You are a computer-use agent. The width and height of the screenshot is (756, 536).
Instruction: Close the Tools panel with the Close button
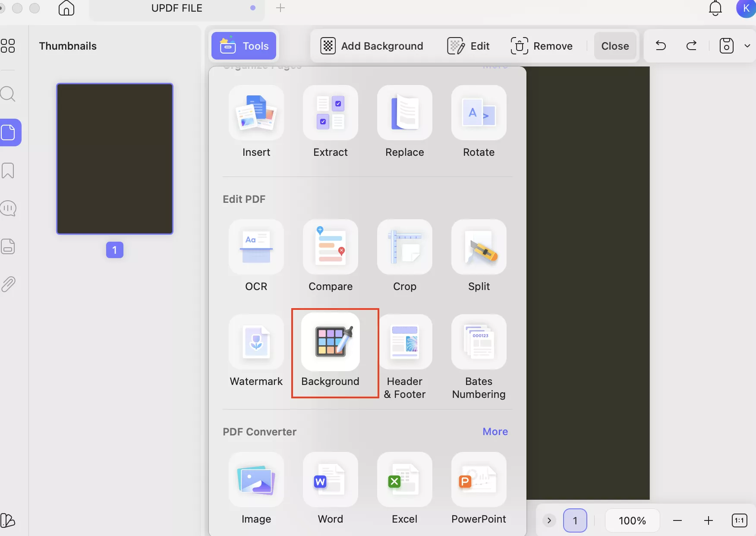615,46
